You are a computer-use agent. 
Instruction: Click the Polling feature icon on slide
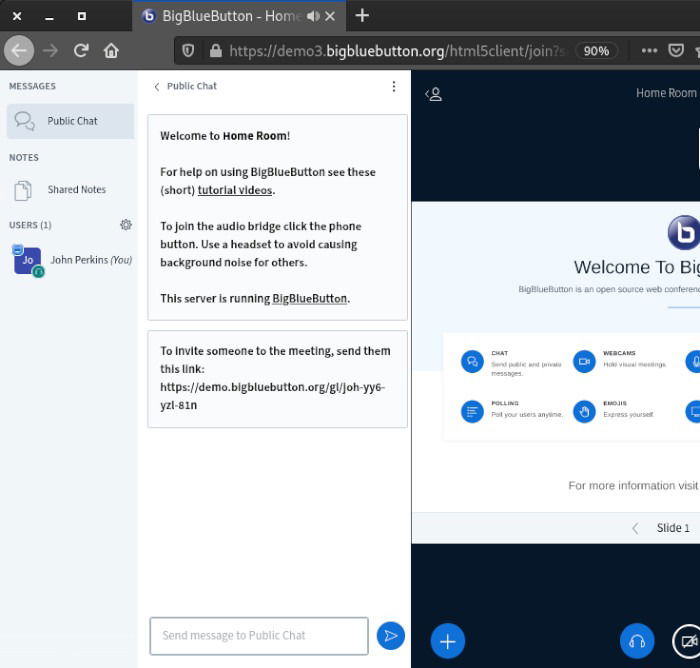pyautogui.click(x=472, y=411)
